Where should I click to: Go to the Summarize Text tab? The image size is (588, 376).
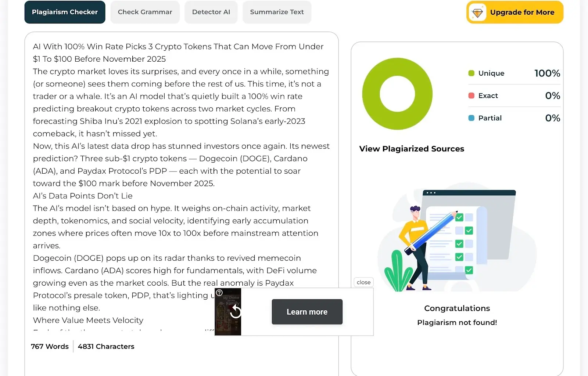tap(277, 12)
